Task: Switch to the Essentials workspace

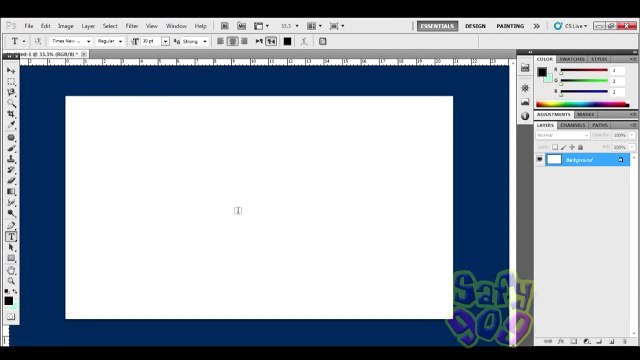Action: 437,26
